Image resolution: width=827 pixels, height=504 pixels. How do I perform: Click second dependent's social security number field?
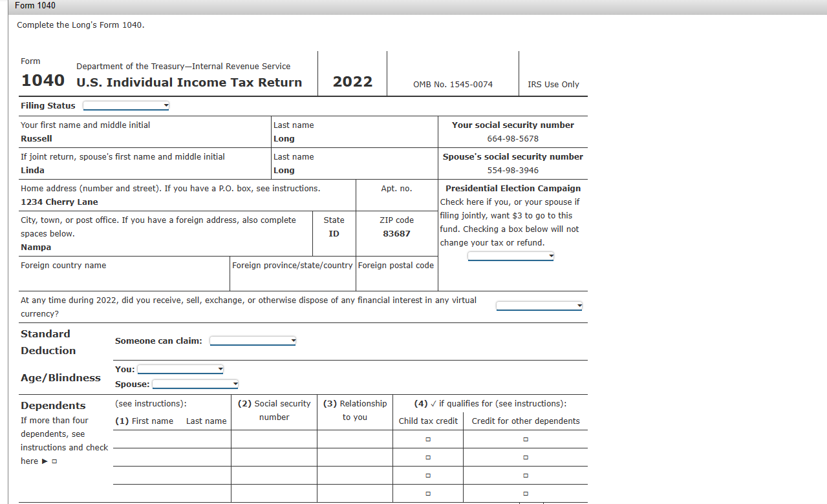pos(274,457)
